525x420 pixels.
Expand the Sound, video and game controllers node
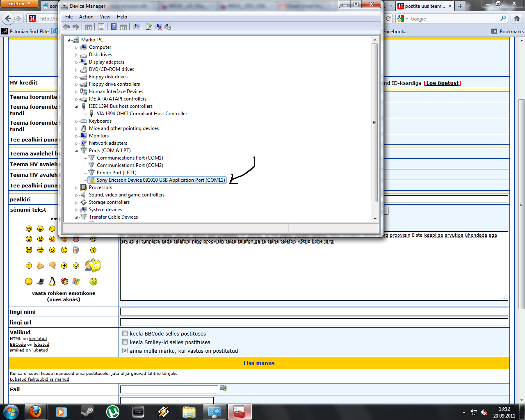tap(76, 195)
